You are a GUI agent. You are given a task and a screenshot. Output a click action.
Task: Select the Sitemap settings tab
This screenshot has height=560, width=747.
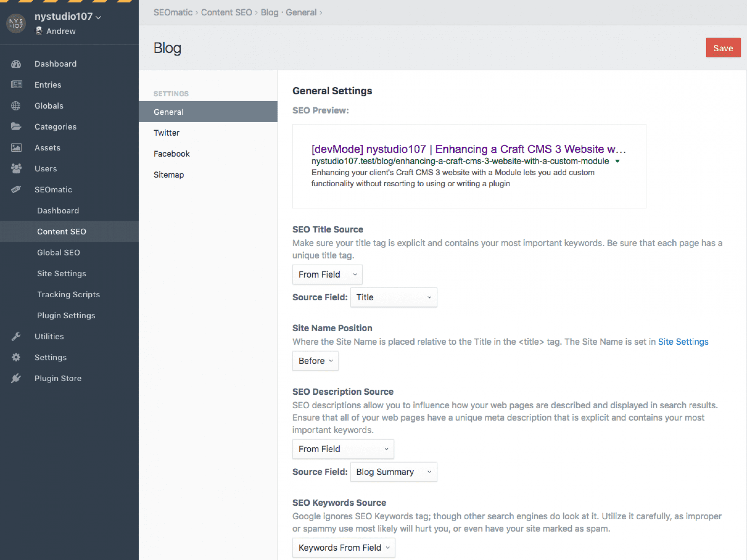[208, 175]
